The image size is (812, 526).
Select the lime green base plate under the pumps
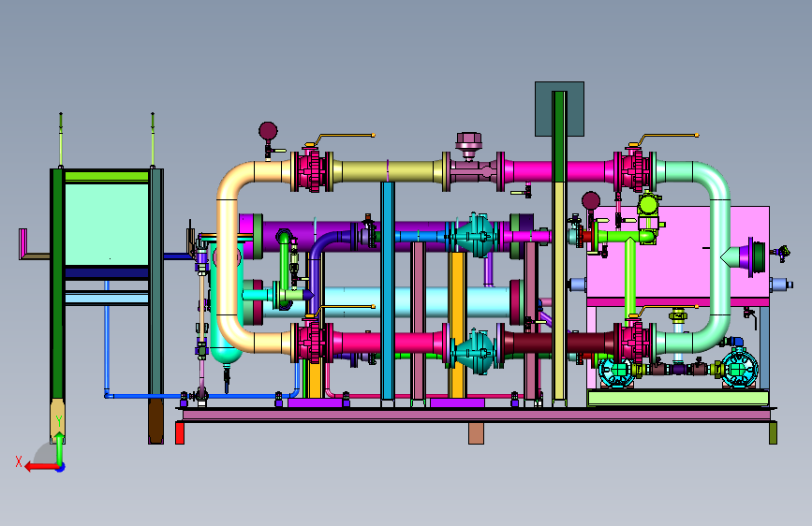678,398
